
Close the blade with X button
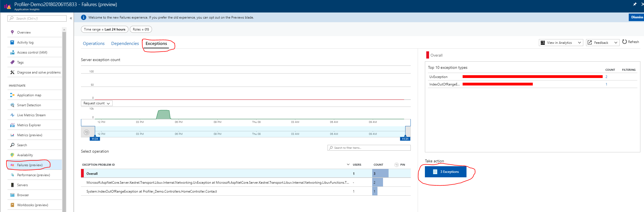pos(642,4)
